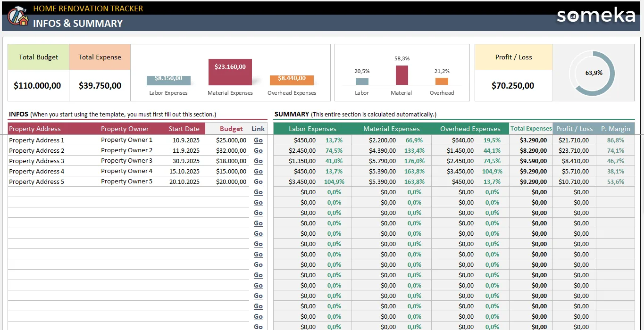Click the 46,7% margin cell
This screenshot has width=644, height=330.
616,161
